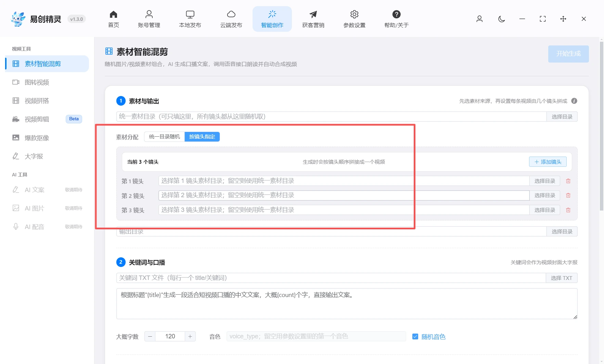This screenshot has width=604, height=364.
Task: Click AI 图片 sidebar item
Action: coord(47,208)
